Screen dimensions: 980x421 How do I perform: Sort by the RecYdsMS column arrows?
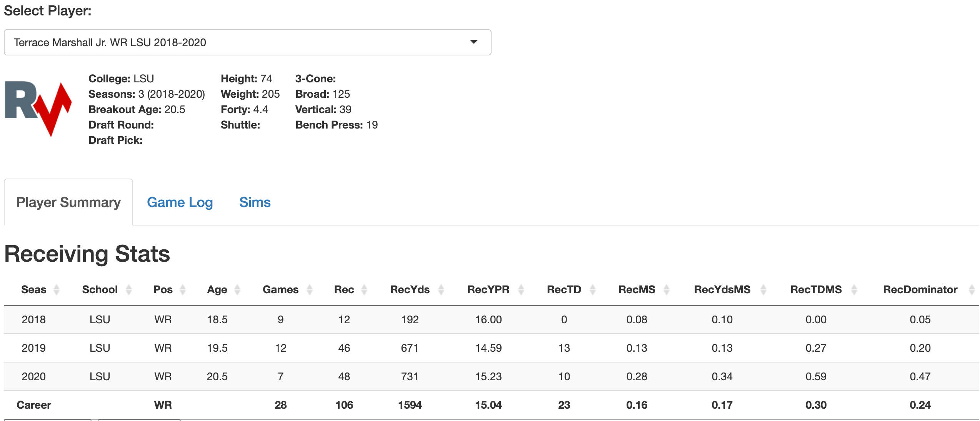coord(763,290)
